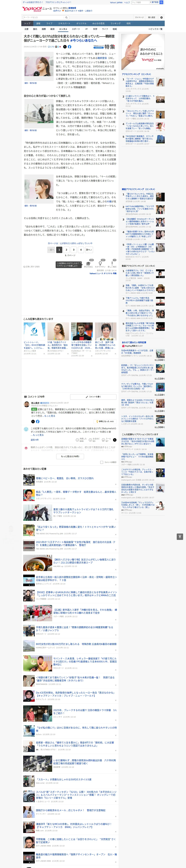Share 影山貴彦's comment on Facebook
Viewport: 186px width, 868px height.
(38, 422)
